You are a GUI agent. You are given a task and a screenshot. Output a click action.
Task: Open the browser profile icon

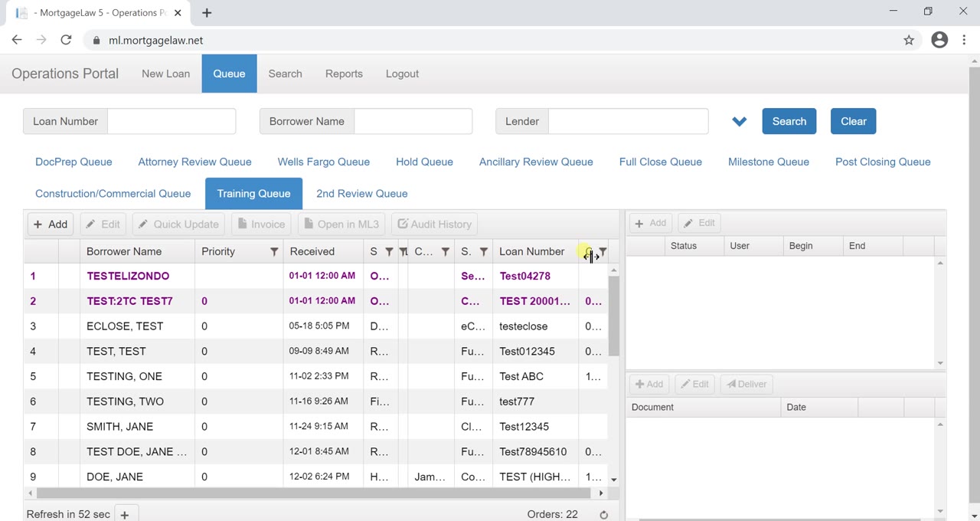tap(939, 41)
